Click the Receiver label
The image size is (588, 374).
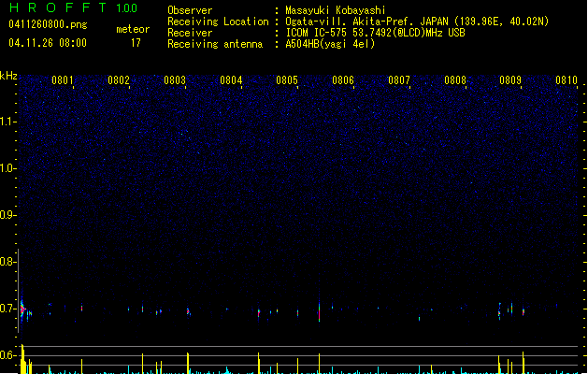(190, 33)
